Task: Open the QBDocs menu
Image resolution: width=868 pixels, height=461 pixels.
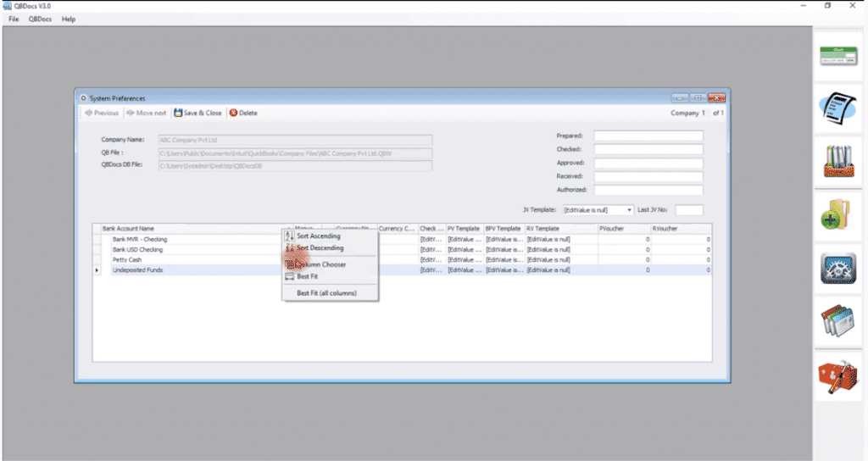Action: [40, 19]
